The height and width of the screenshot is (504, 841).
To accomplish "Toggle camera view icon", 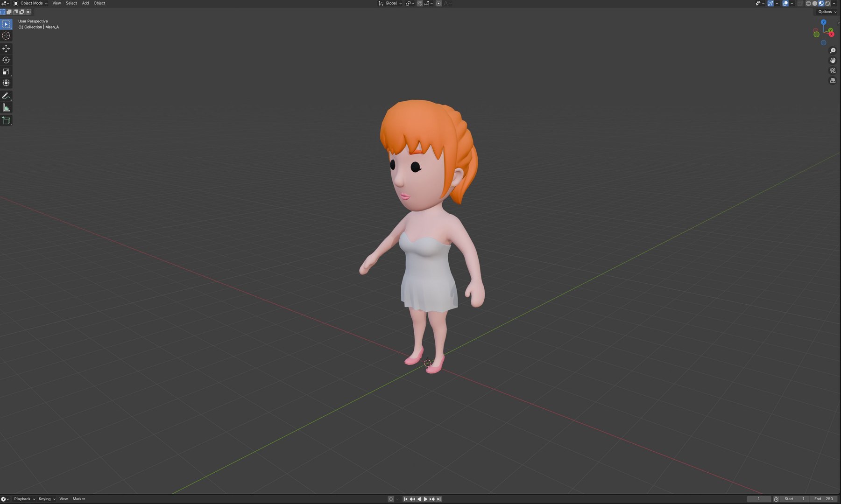I will pyautogui.click(x=833, y=70).
